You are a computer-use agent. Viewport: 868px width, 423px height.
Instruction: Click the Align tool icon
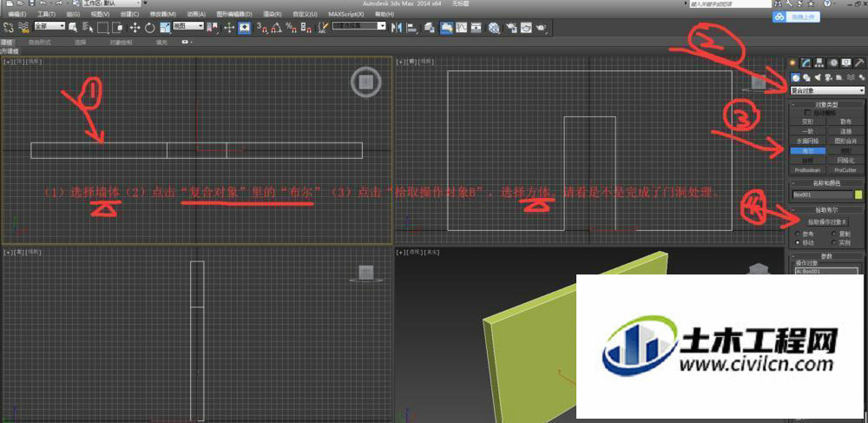click(412, 27)
